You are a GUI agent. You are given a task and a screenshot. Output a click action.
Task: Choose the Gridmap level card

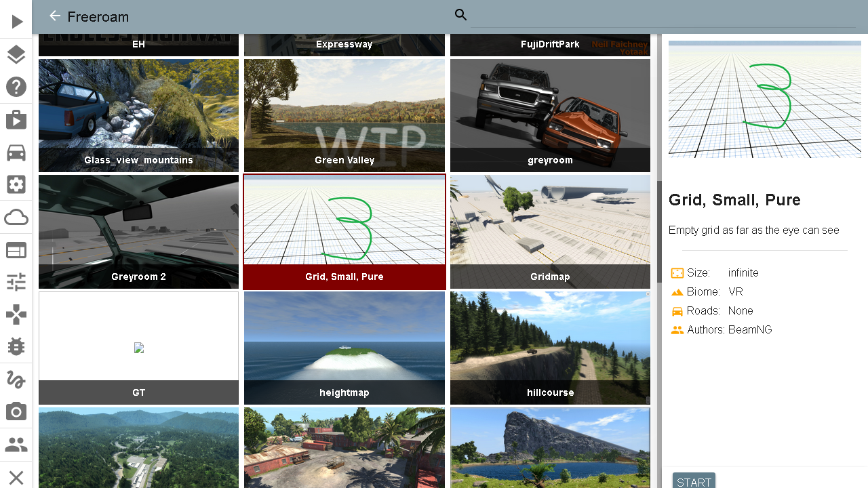coord(550,232)
